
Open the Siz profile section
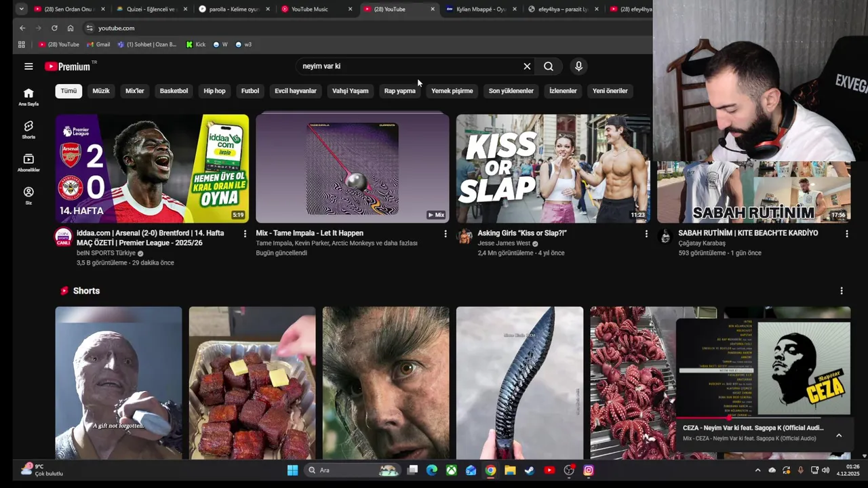28,196
